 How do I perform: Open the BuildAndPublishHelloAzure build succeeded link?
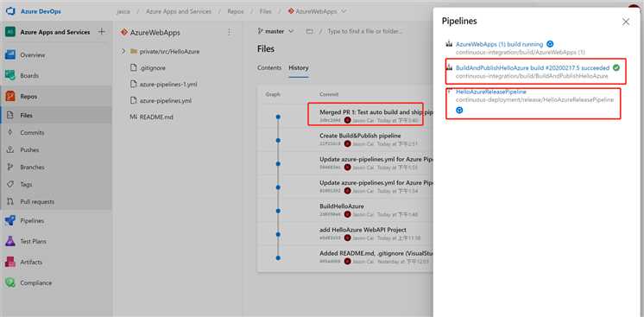pos(533,68)
